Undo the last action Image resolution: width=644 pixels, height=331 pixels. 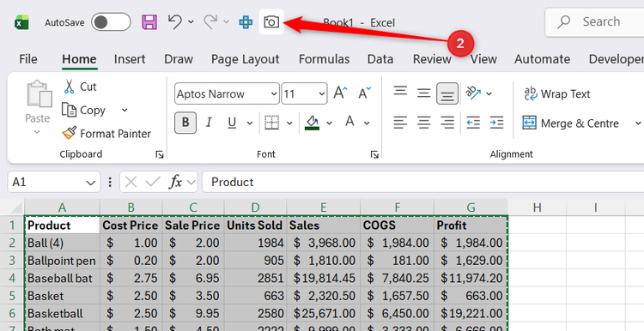(x=175, y=21)
